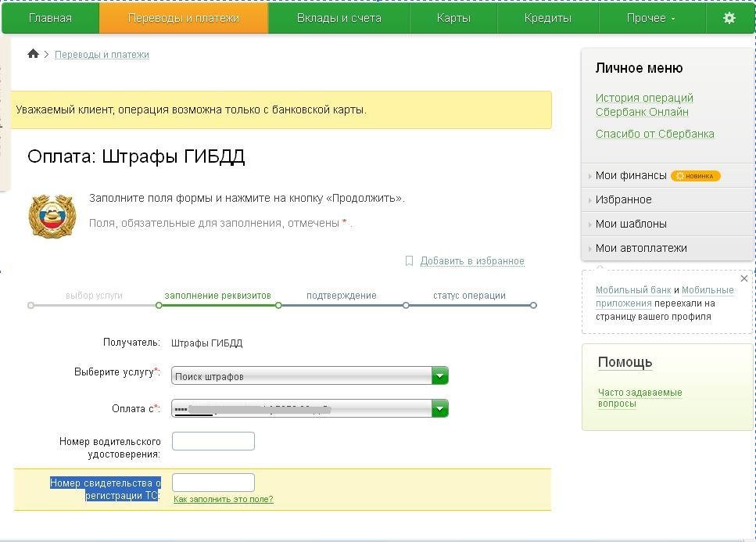The image size is (756, 542).
Task: Click the yellow notice about банковской карты
Action: (281, 110)
